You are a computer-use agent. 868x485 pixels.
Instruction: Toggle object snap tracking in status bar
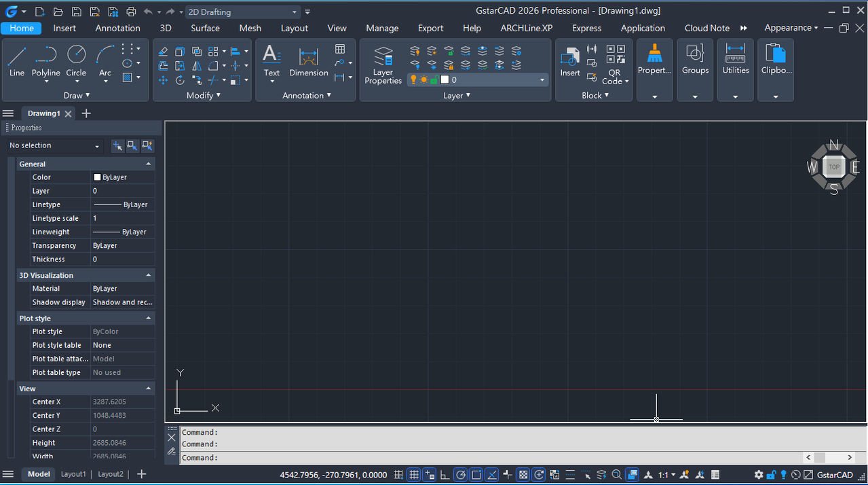[492, 474]
